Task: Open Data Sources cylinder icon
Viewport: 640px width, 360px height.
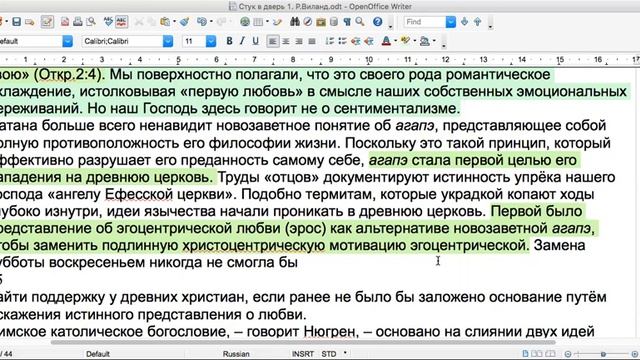Action: click(x=334, y=22)
